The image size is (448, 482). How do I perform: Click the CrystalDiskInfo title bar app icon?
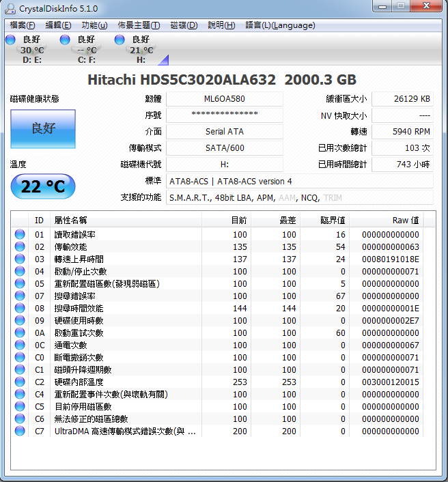point(10,9)
